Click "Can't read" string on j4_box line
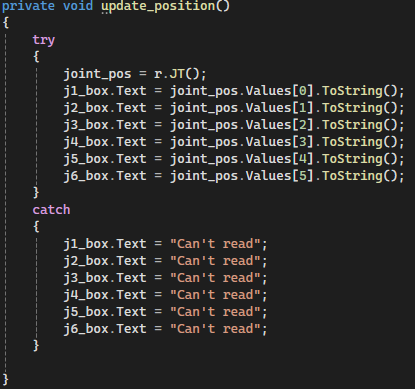 [215, 295]
